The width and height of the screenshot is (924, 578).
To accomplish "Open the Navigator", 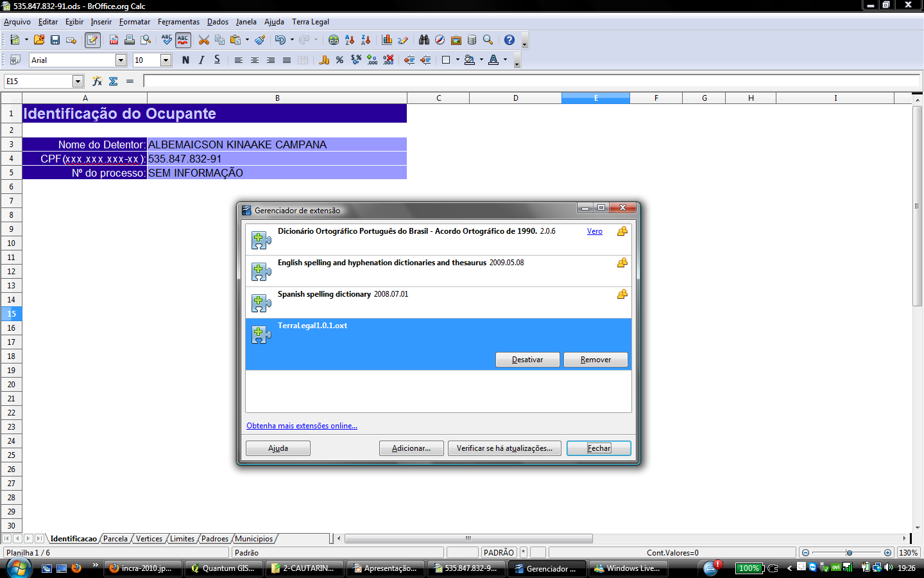I will pos(440,40).
